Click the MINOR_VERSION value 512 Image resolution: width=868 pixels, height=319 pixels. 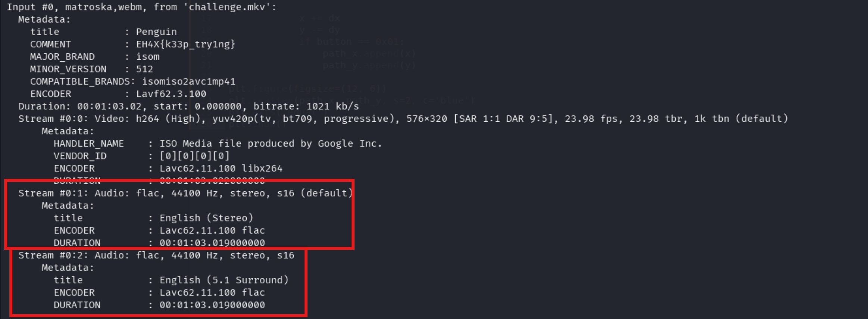(x=144, y=69)
